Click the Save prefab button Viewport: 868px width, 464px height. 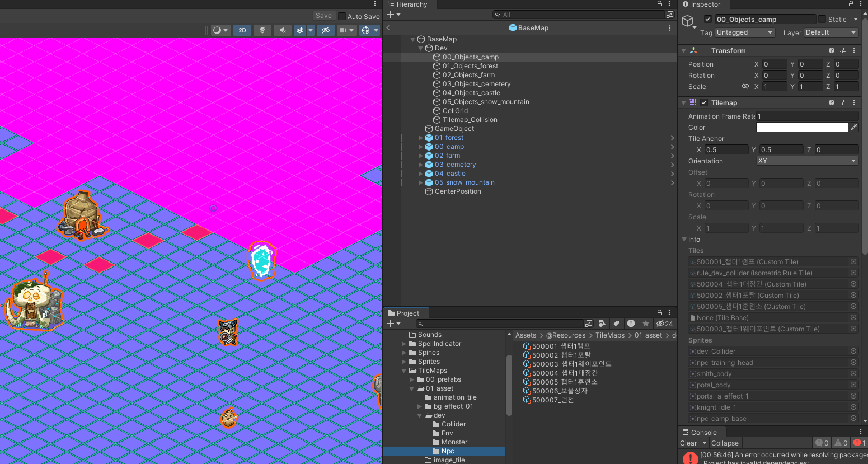(x=323, y=16)
